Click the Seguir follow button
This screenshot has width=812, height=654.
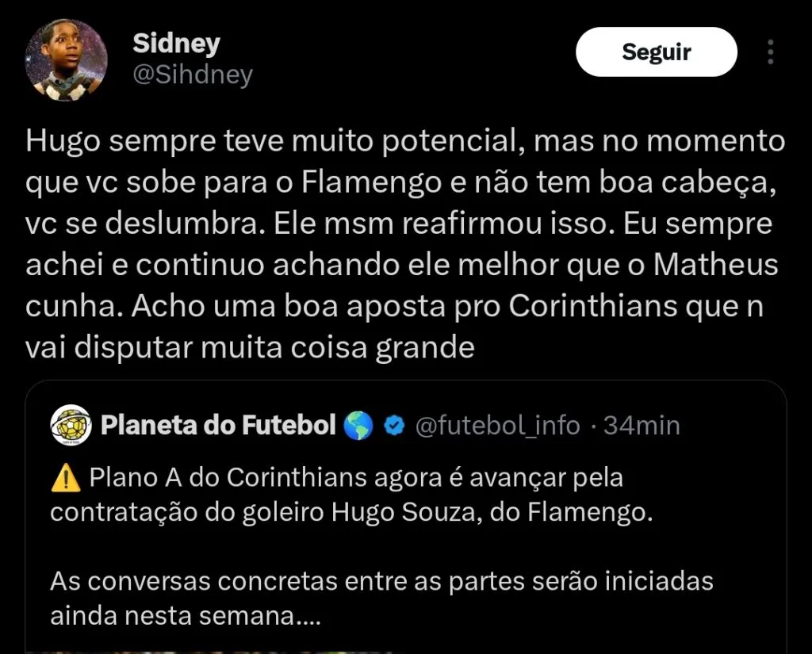[656, 52]
